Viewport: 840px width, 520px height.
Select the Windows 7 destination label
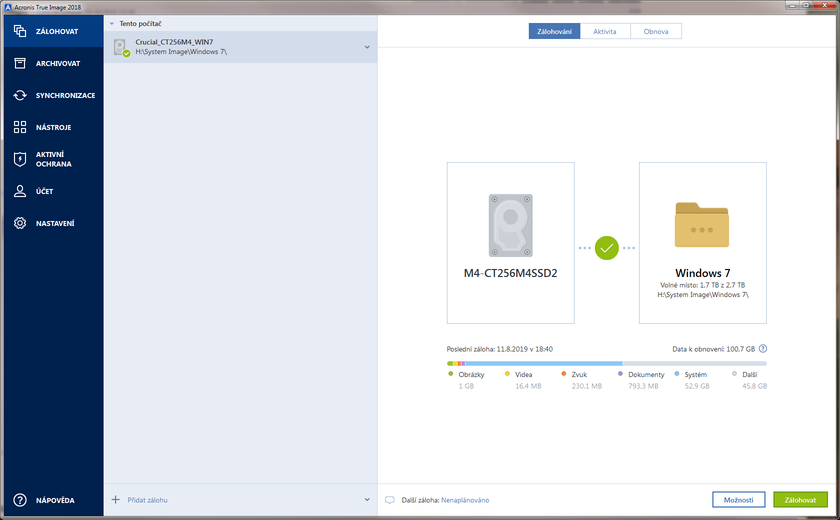click(702, 273)
